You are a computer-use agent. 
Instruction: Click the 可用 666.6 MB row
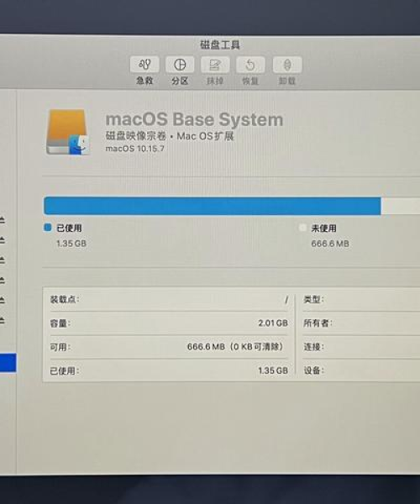[x=169, y=347]
